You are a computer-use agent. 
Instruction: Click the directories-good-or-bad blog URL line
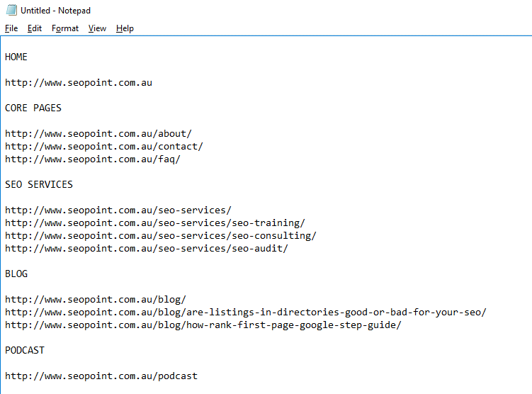(246, 313)
